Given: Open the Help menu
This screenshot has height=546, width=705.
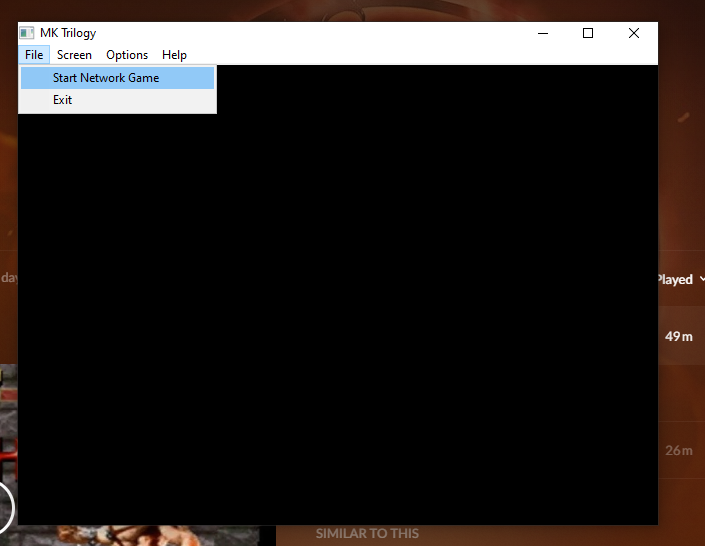Looking at the screenshot, I should click(174, 55).
